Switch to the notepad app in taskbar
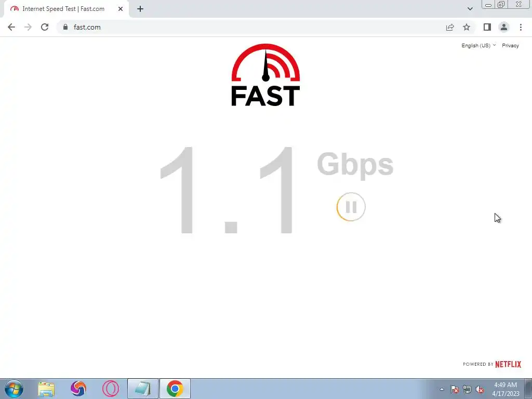This screenshot has height=399, width=532. [143, 389]
